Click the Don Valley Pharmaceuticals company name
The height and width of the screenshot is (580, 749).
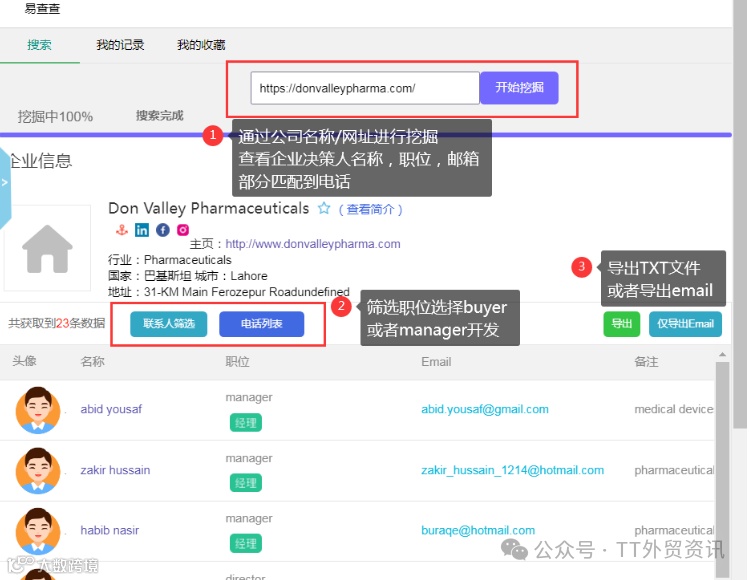[x=209, y=208]
